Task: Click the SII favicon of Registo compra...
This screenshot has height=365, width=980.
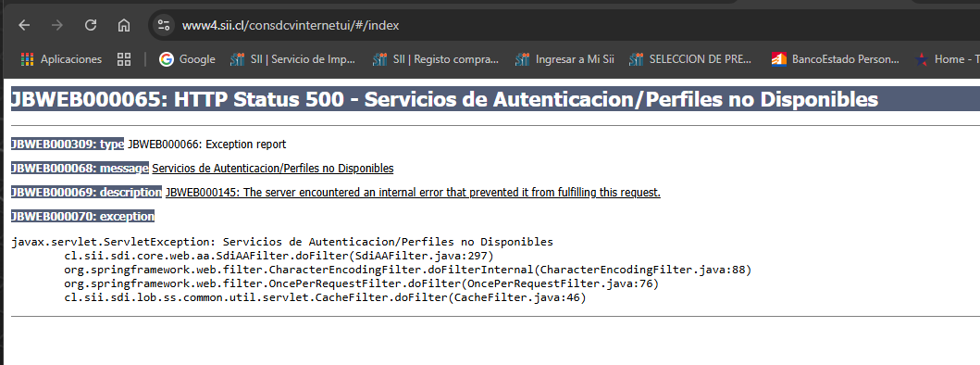Action: [380, 59]
